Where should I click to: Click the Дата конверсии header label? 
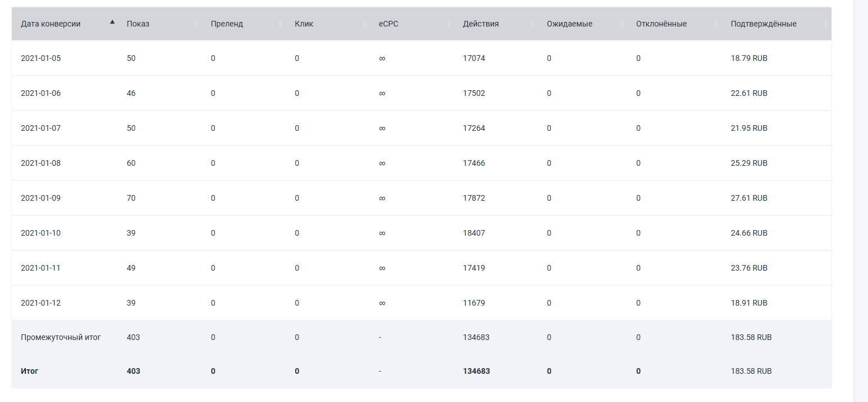[x=51, y=24]
